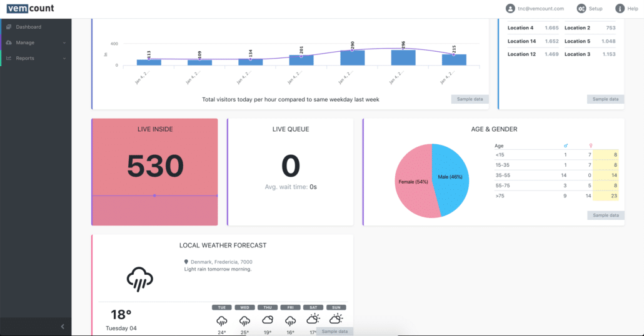Select the TUE forecast day tab
This screenshot has width=644, height=336.
[x=221, y=307]
